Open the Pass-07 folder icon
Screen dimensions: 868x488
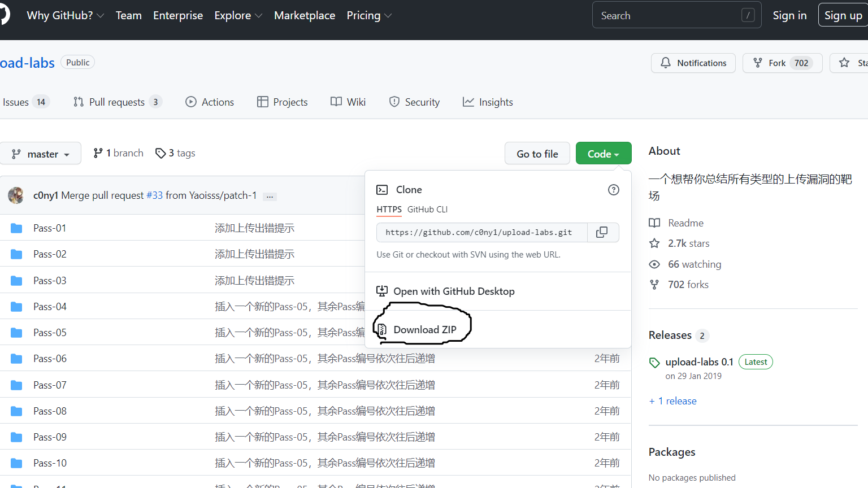[x=16, y=385]
